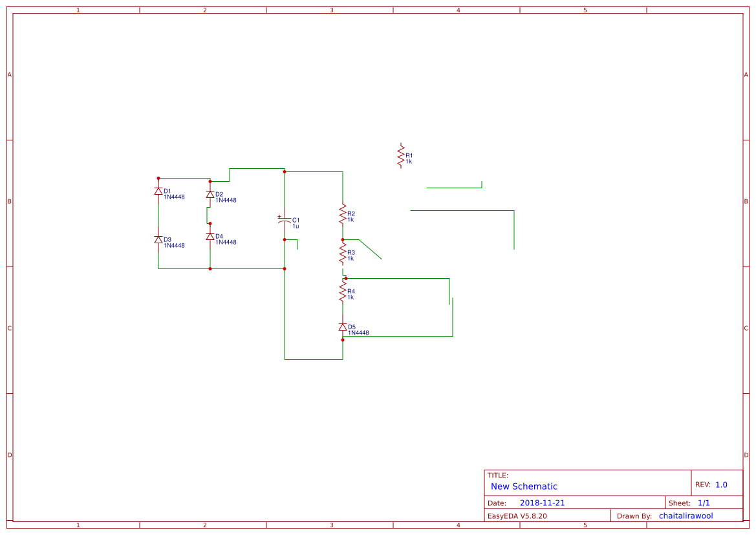
Task: Click the R1 1k value label
Action: 408,162
